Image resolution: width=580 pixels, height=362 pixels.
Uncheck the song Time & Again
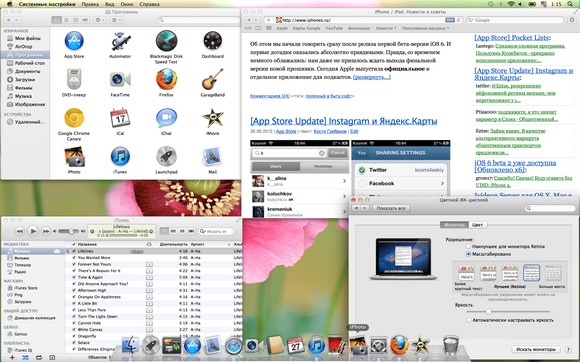(x=74, y=277)
